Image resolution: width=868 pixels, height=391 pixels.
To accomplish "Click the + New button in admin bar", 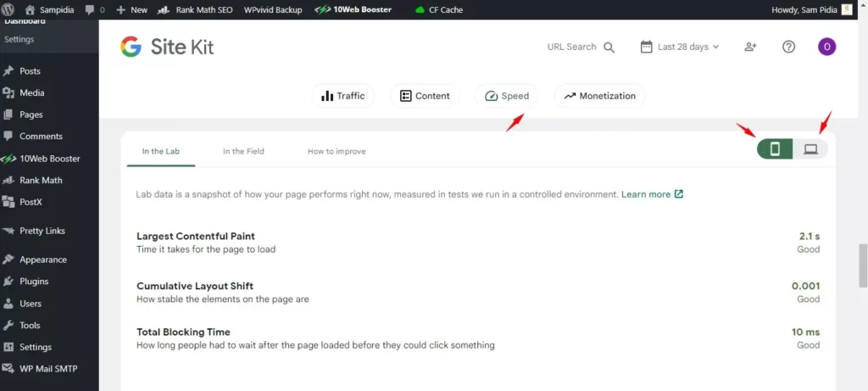I will pos(131,9).
